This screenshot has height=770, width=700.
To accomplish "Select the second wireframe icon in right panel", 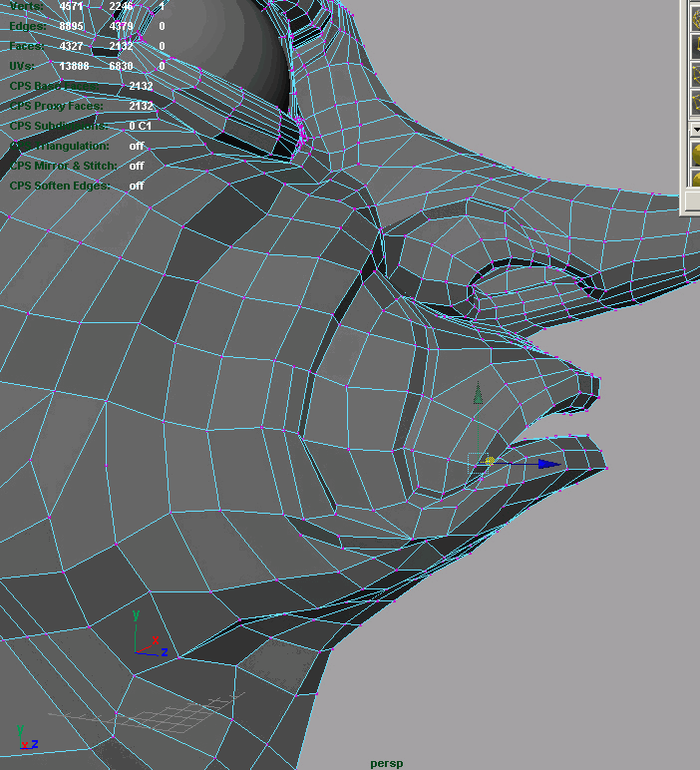I will [x=695, y=46].
